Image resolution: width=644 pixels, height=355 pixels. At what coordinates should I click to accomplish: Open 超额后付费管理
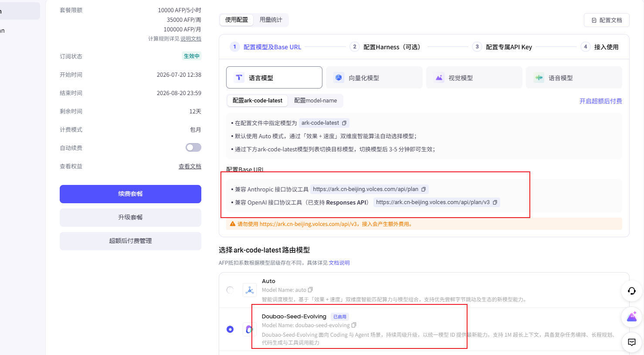click(x=130, y=241)
